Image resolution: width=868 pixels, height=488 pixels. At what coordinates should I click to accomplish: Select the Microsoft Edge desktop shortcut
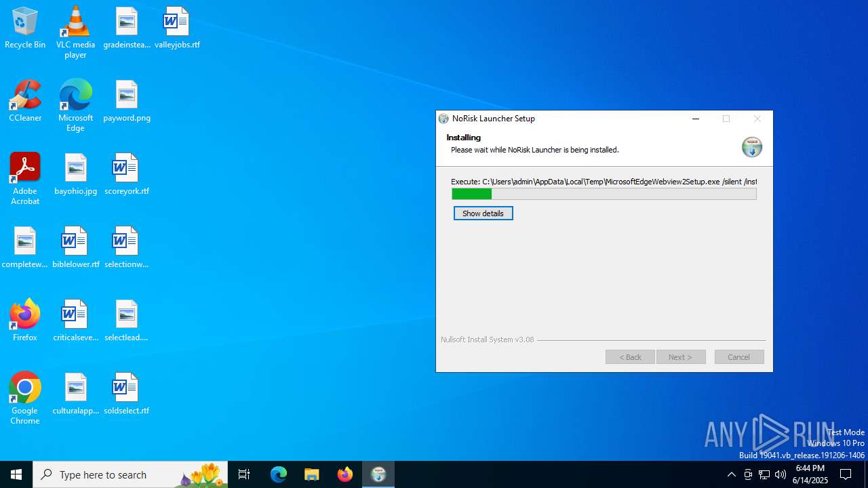click(75, 106)
